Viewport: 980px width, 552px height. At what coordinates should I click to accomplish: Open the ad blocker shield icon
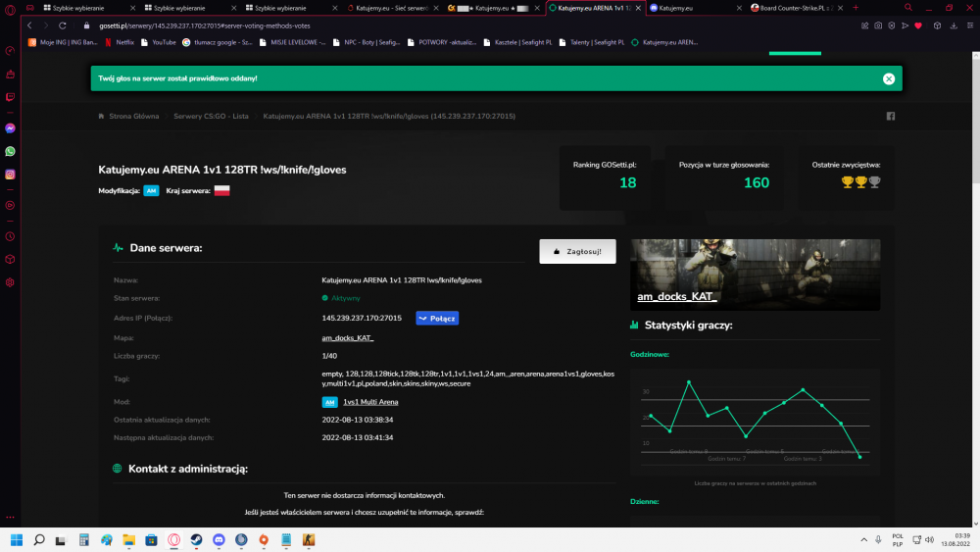[x=891, y=25]
